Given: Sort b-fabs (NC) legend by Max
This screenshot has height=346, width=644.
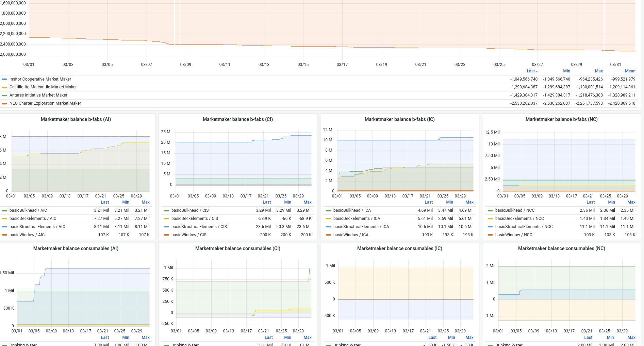Looking at the screenshot, I should pyautogui.click(x=631, y=202).
